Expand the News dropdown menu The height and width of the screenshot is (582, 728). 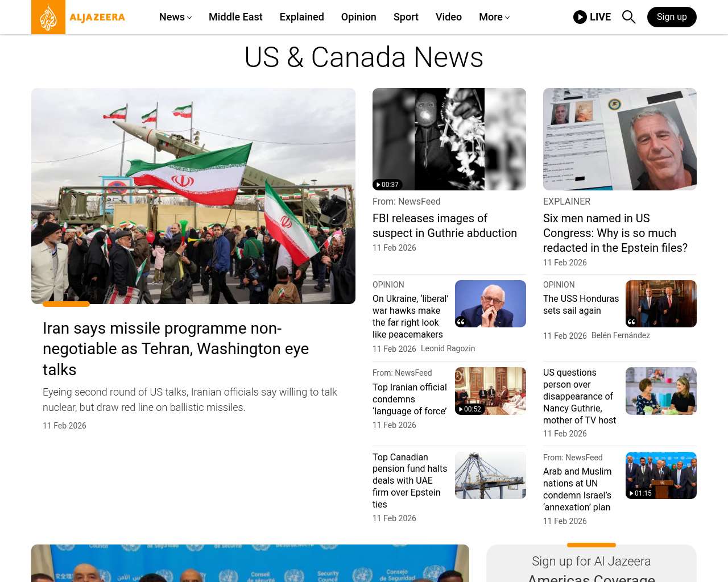pos(175,17)
